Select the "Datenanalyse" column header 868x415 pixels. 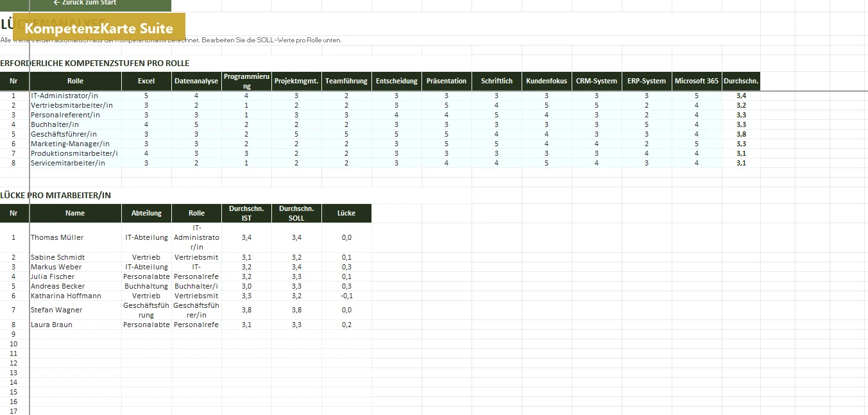(196, 81)
